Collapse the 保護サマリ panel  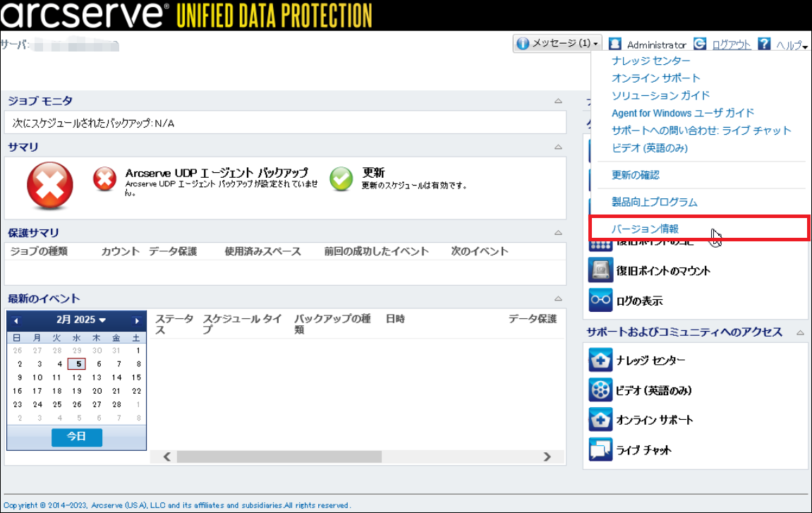click(558, 233)
